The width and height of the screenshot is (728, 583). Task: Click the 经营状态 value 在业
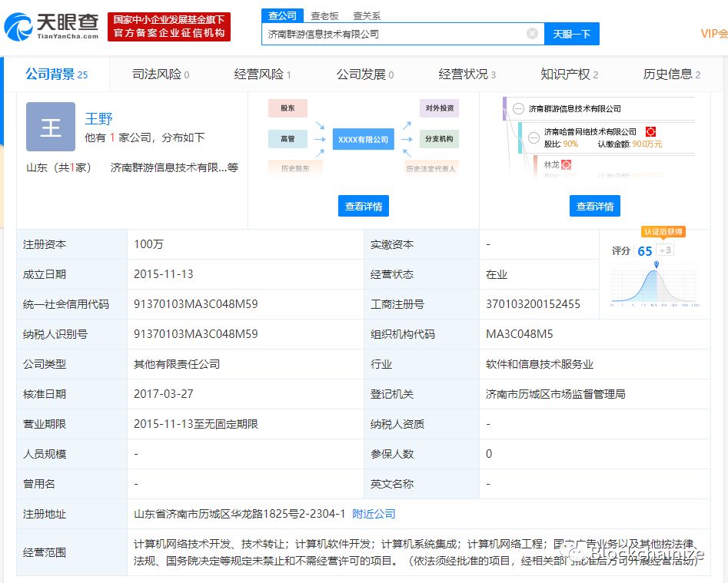[497, 274]
